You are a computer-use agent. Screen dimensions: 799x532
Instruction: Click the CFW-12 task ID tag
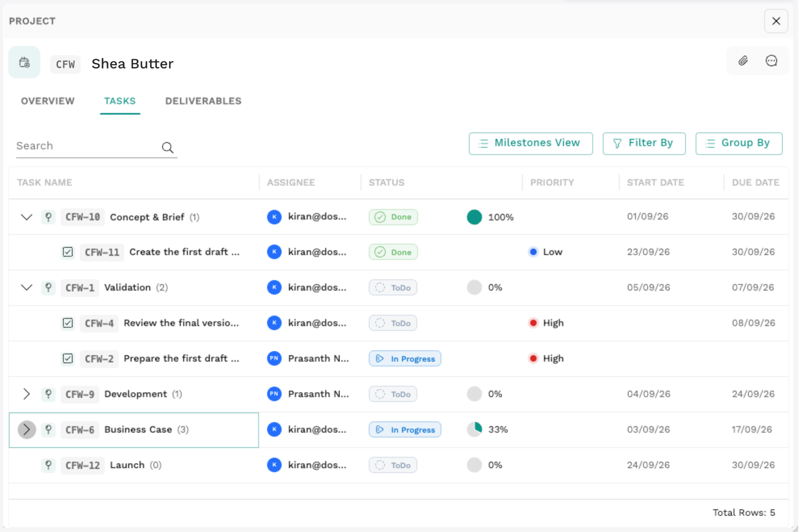coord(83,465)
